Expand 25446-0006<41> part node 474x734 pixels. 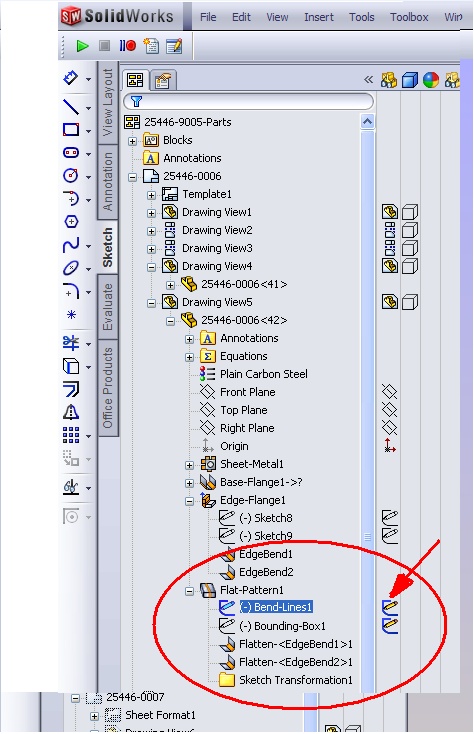pyautogui.click(x=170, y=285)
